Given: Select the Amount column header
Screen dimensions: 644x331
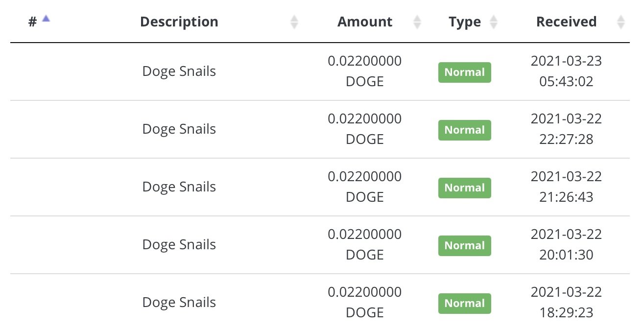Looking at the screenshot, I should pyautogui.click(x=365, y=22).
